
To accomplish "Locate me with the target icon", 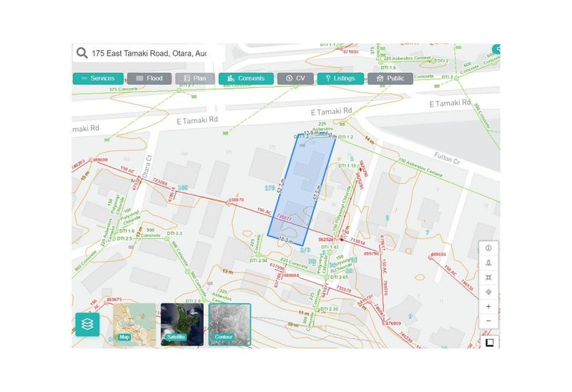I will pyautogui.click(x=488, y=292).
